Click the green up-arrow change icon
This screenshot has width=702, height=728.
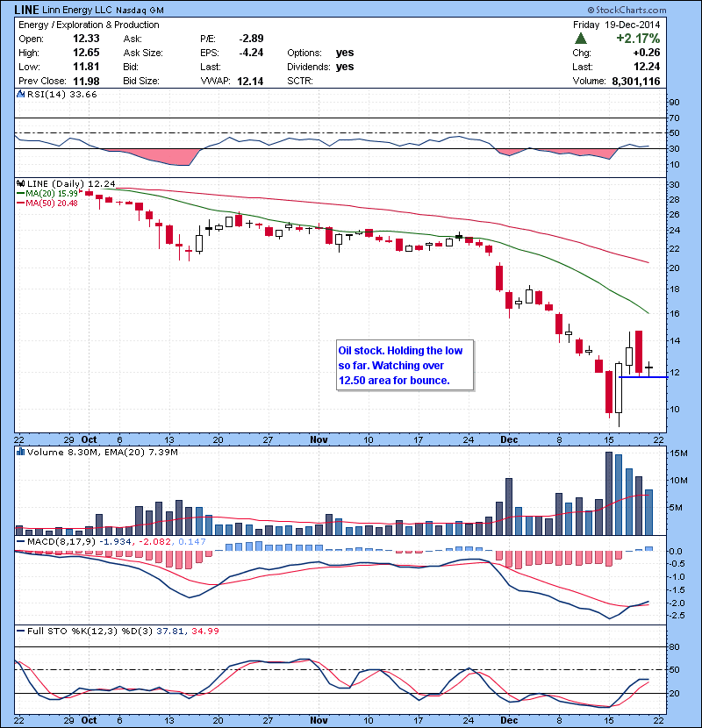click(580, 39)
